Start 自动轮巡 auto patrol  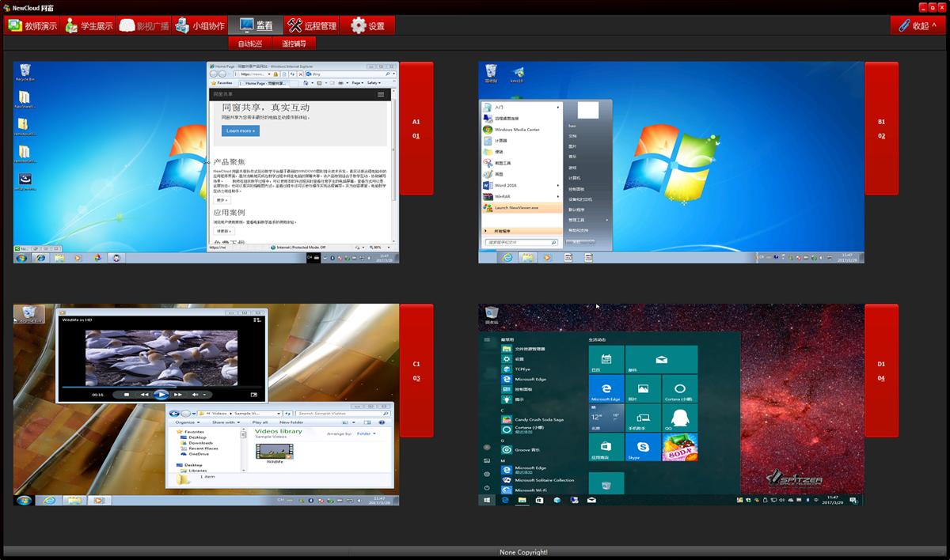pos(250,44)
